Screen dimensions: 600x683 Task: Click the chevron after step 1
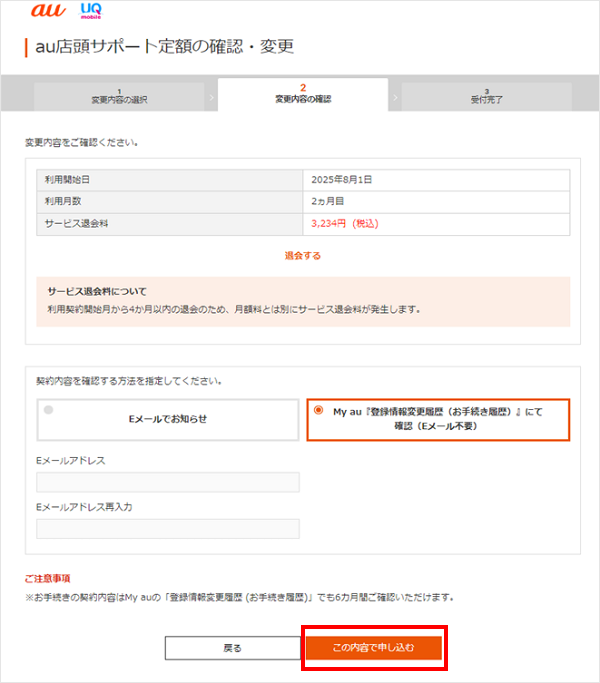pos(211,98)
